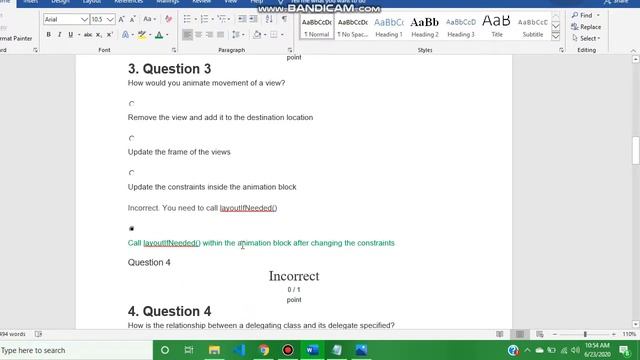Viewport: 640px width, 360px height.
Task: Apply text effects and typography
Action: coord(125,35)
